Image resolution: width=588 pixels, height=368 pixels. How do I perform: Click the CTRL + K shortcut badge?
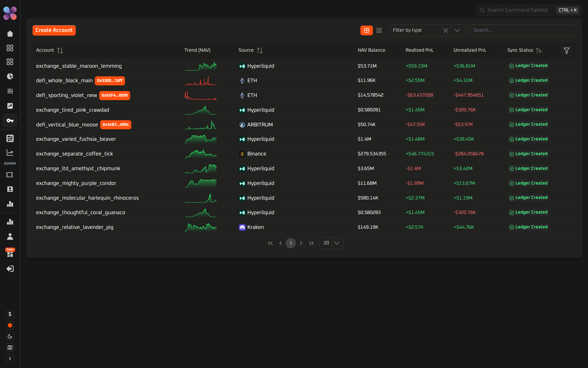pyautogui.click(x=568, y=10)
